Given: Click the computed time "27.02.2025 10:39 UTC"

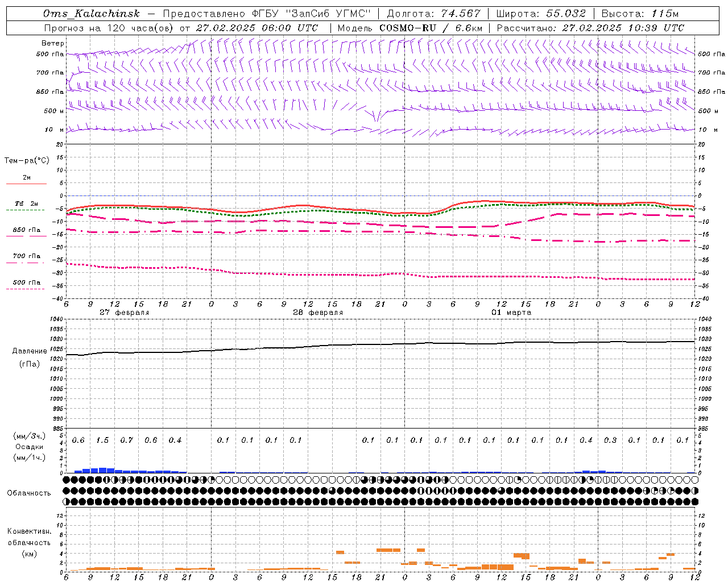Looking at the screenshot, I should [623, 28].
